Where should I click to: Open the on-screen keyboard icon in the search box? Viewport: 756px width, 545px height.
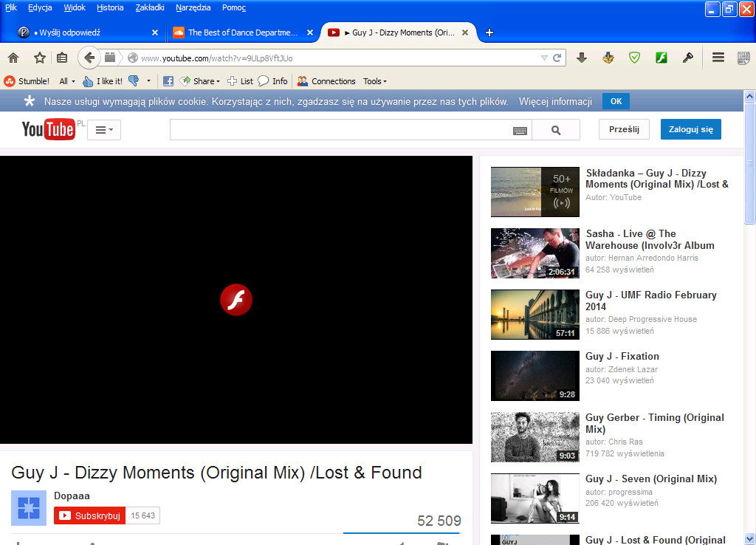click(520, 131)
